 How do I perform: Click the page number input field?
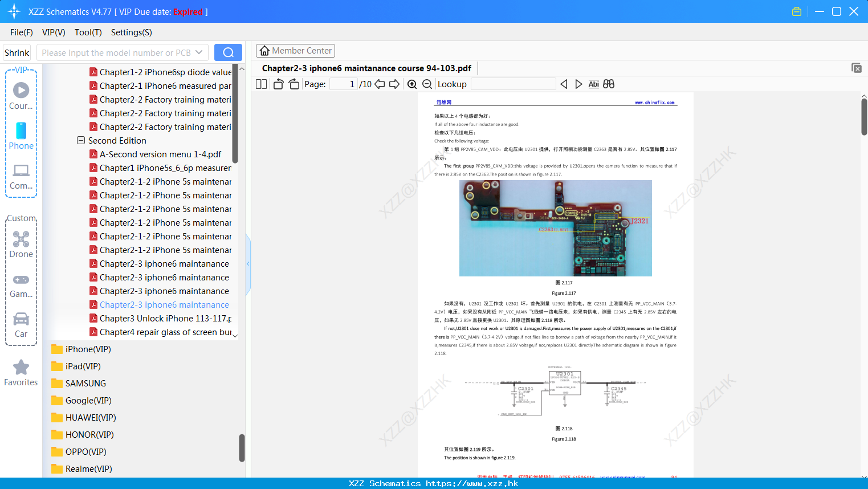click(343, 84)
